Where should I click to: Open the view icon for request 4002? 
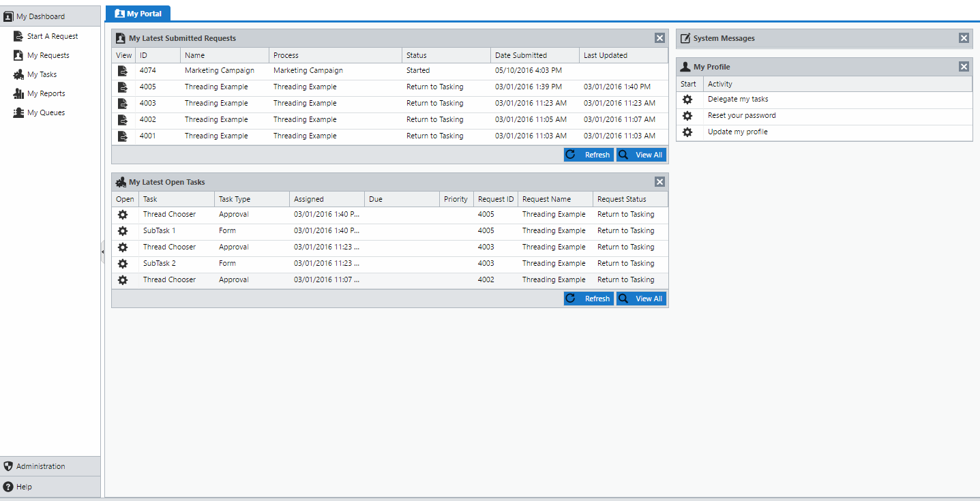(123, 120)
